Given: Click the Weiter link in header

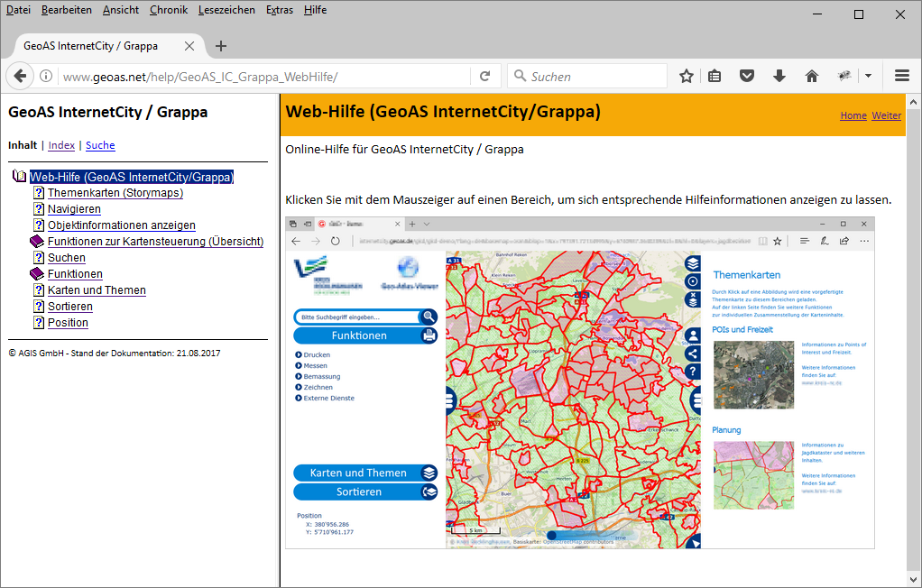Looking at the screenshot, I should tap(886, 115).
